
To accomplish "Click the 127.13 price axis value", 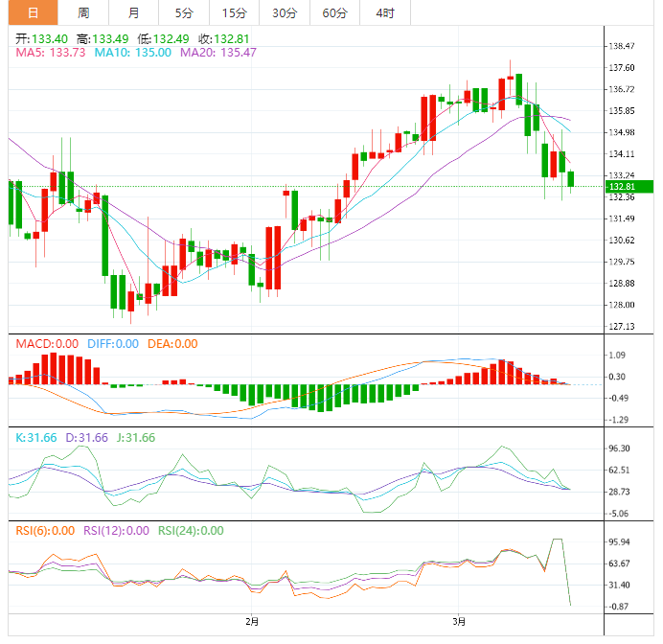I will pos(622,327).
